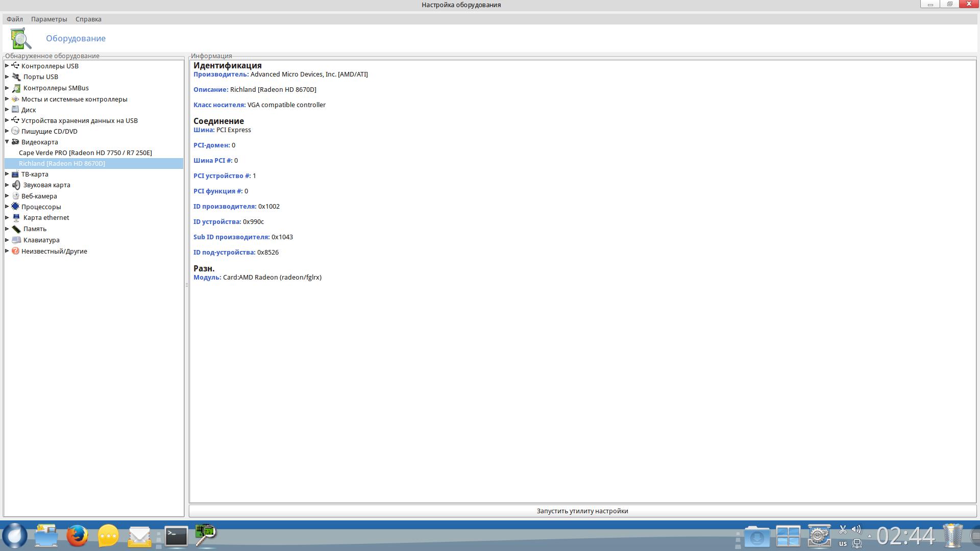The width and height of the screenshot is (980, 551).
Task: Click Запустить утилиту настройки button
Action: [x=582, y=511]
